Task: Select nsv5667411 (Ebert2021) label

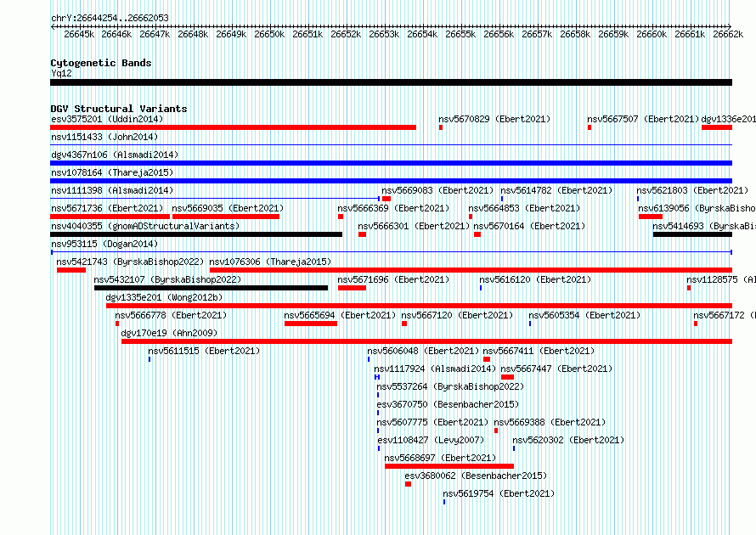Action: click(x=539, y=351)
